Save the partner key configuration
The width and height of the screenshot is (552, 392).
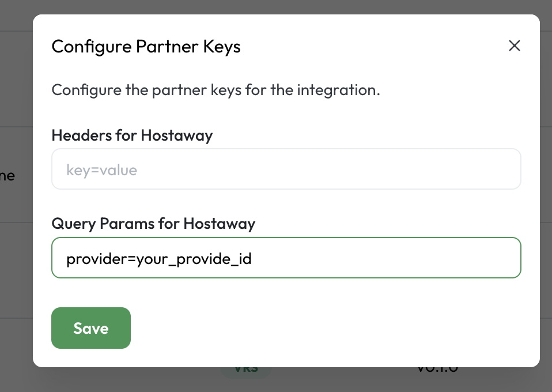[90, 328]
